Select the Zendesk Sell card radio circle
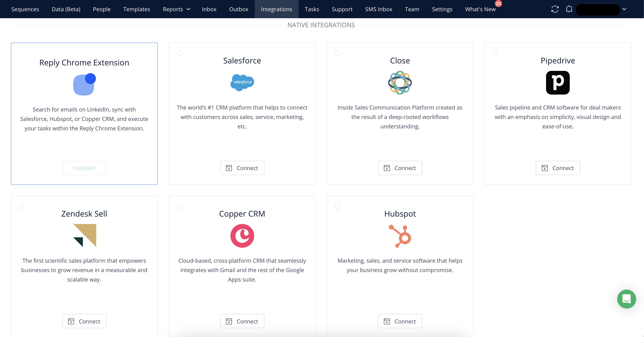Viewport: 644px width, 337px height. click(22, 206)
